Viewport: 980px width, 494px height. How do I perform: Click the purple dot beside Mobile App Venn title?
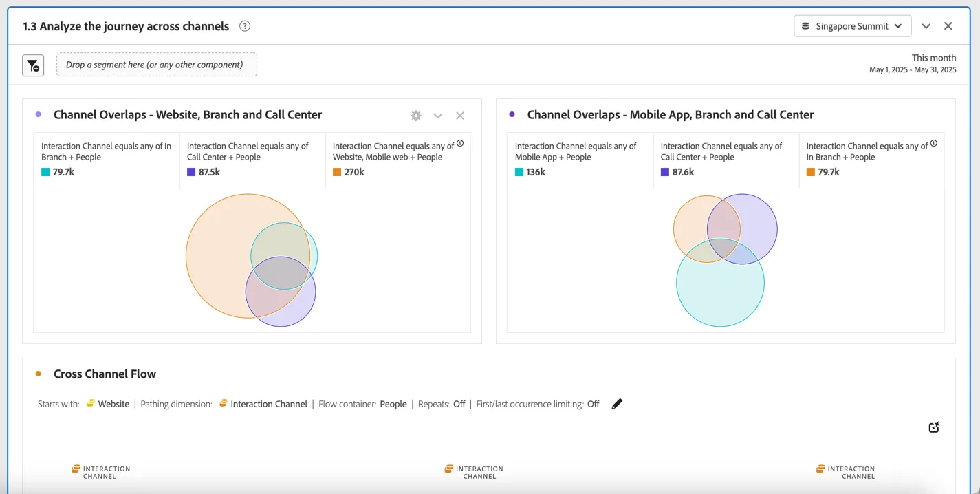pyautogui.click(x=512, y=115)
